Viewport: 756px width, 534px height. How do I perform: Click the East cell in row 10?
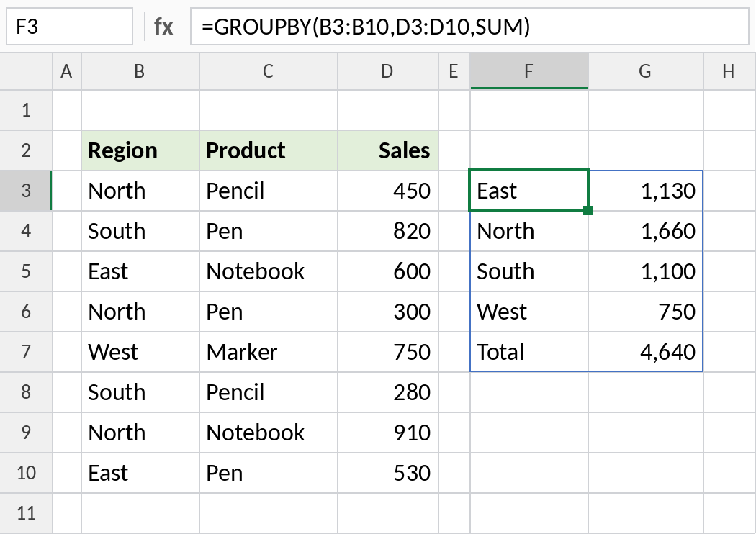coord(140,472)
